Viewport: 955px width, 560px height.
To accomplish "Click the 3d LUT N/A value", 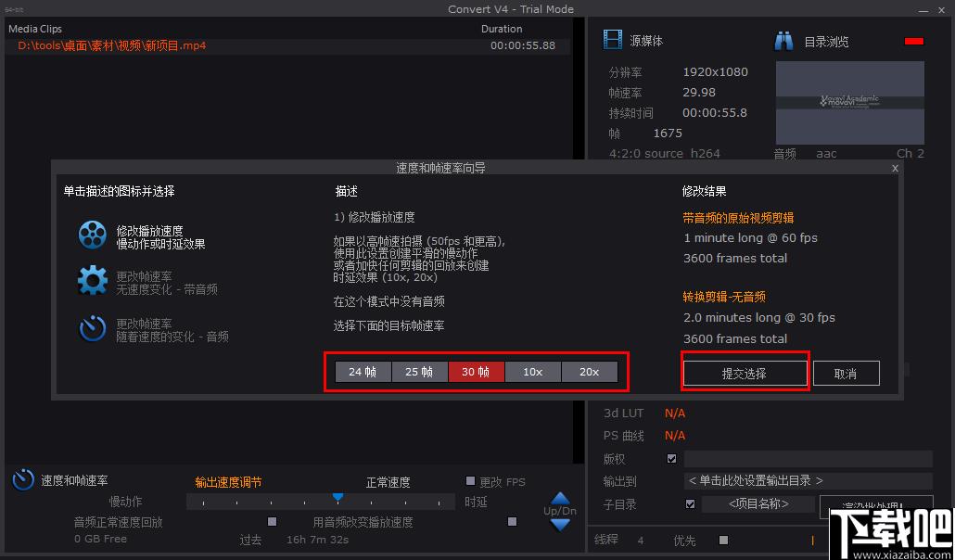I will coord(675,414).
